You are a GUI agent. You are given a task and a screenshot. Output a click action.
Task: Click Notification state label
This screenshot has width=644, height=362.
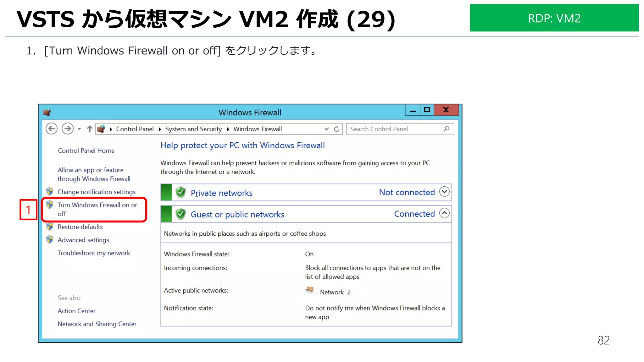coord(188,308)
